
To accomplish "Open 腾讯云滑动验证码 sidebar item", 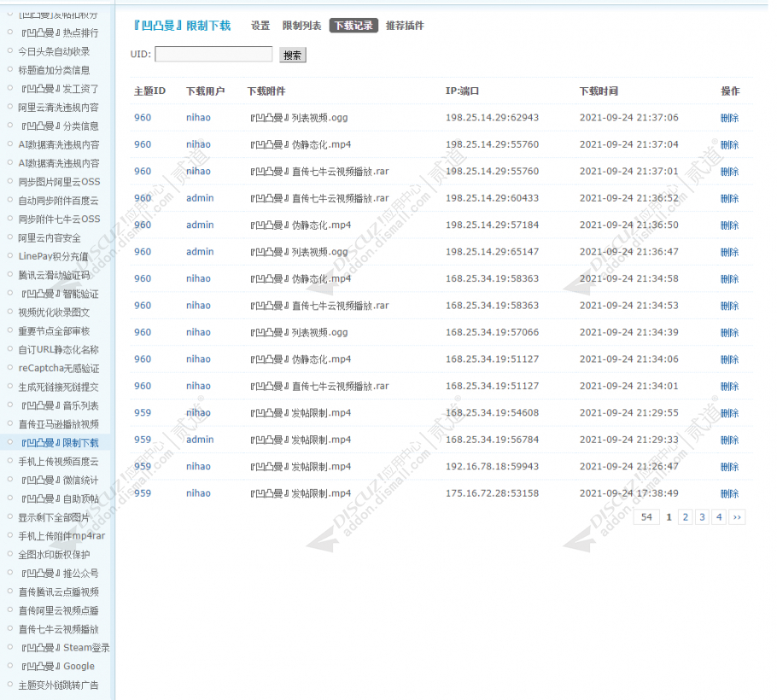I will (54, 275).
